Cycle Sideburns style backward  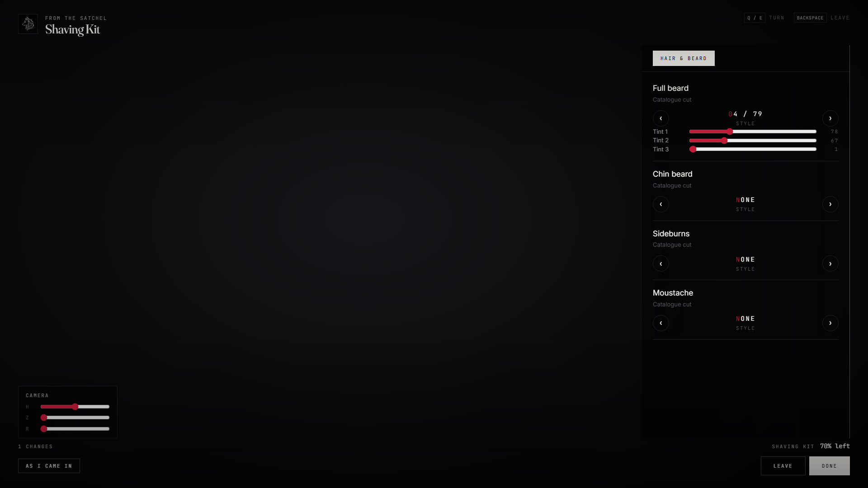pos(661,264)
